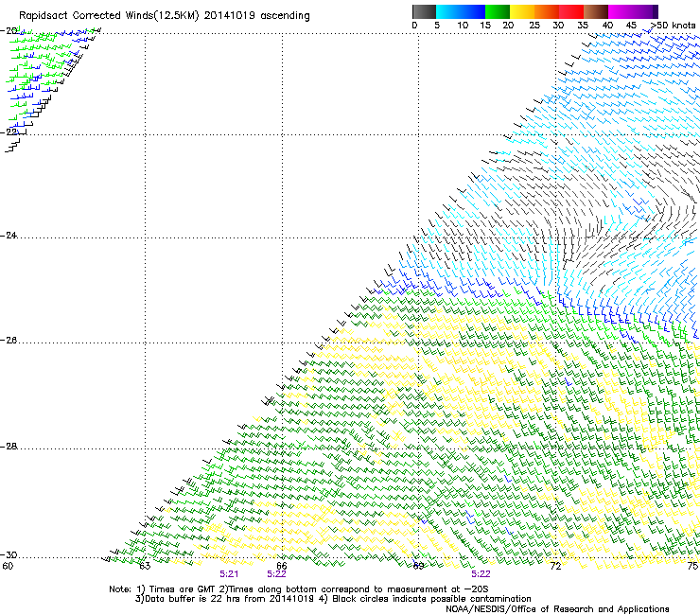The height and width of the screenshot is (615, 700).
Task: Click the purple time stamp '5:21'
Action: (229, 574)
